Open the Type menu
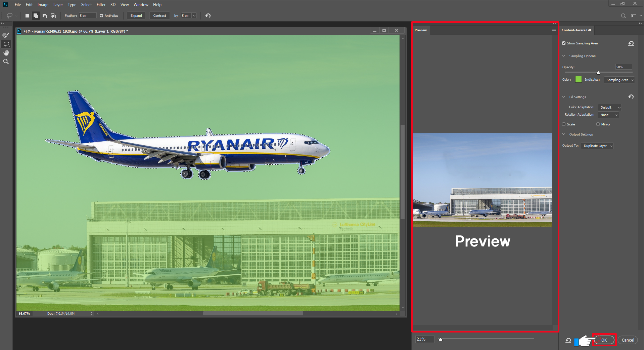This screenshot has height=350, width=644. (72, 5)
